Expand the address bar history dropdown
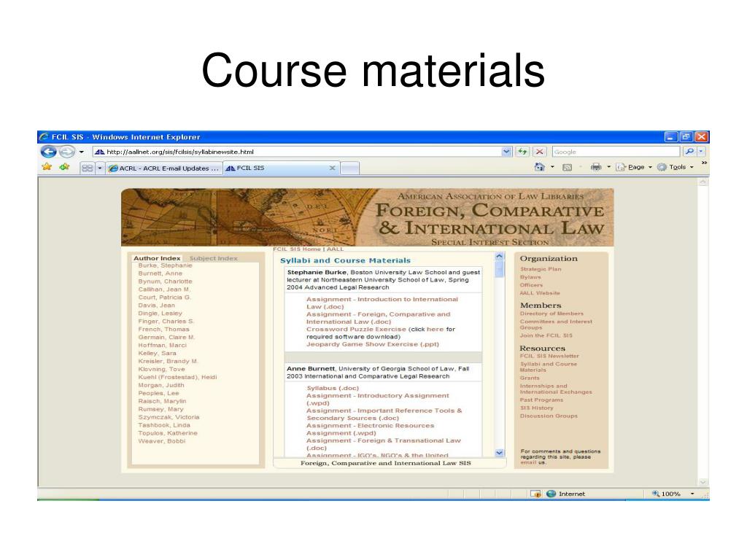The width and height of the screenshot is (747, 560). (506, 152)
